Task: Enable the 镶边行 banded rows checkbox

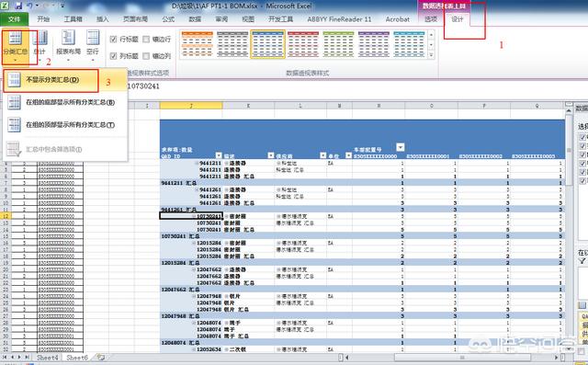Action: click(x=146, y=39)
